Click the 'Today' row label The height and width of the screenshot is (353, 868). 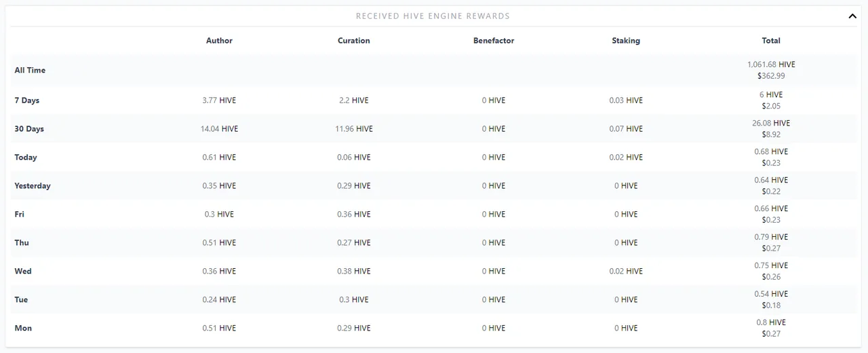click(x=26, y=157)
